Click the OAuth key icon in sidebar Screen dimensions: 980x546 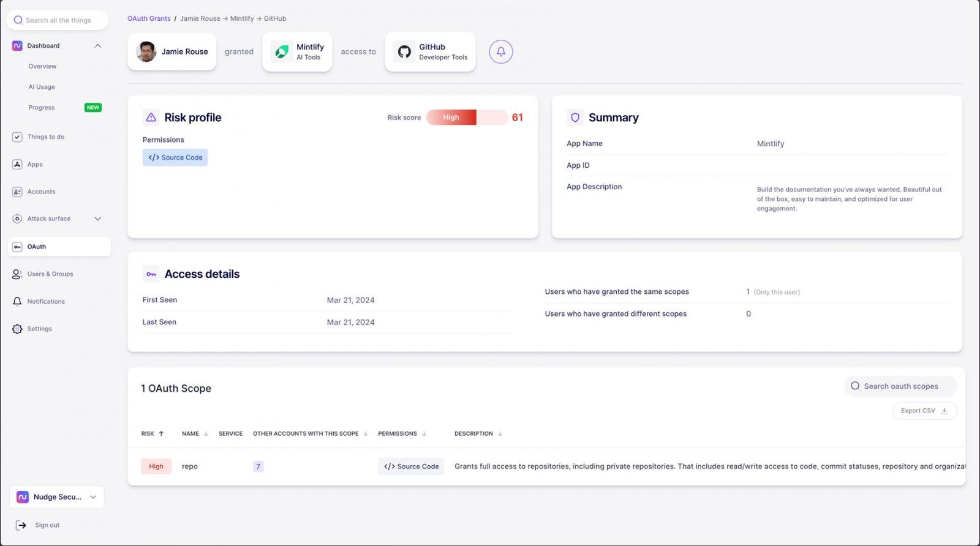(17, 247)
